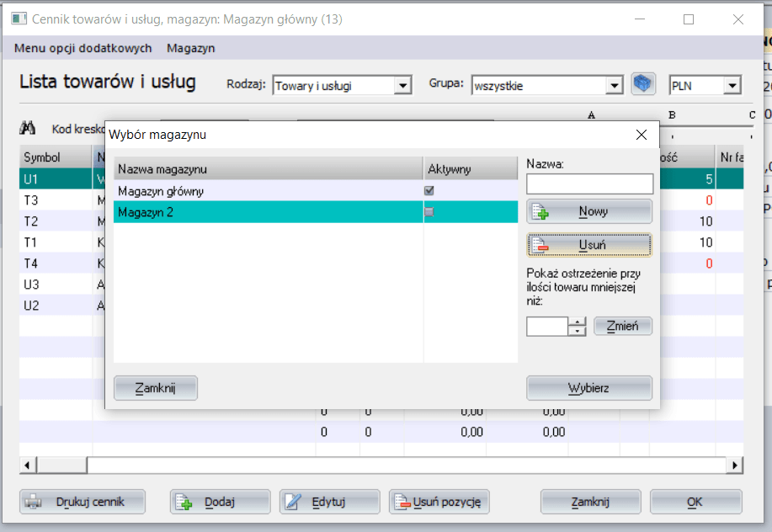Viewport: 772px width, 532px height.
Task: Increase the warning quantity with the spinner up arrow
Action: (x=577, y=322)
